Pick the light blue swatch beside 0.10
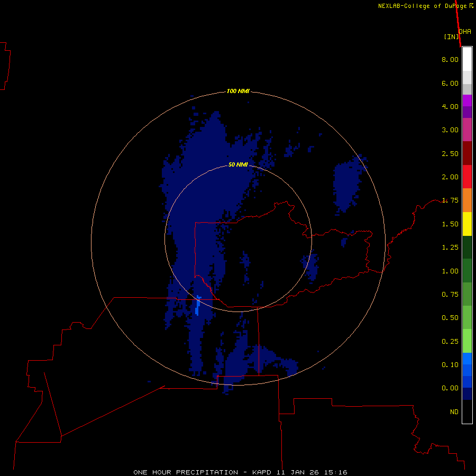 click(467, 359)
